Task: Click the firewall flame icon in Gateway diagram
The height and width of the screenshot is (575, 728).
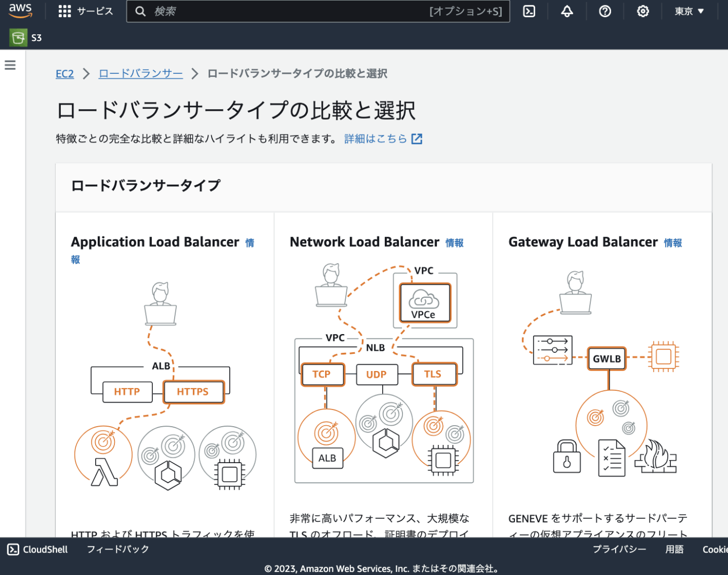Action: tap(656, 457)
